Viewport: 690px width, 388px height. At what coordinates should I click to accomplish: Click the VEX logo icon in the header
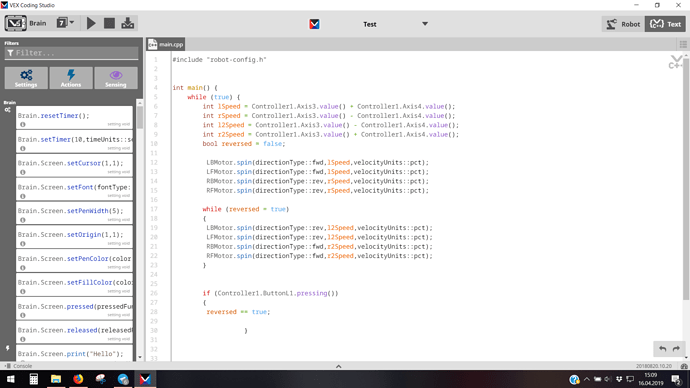coord(314,24)
